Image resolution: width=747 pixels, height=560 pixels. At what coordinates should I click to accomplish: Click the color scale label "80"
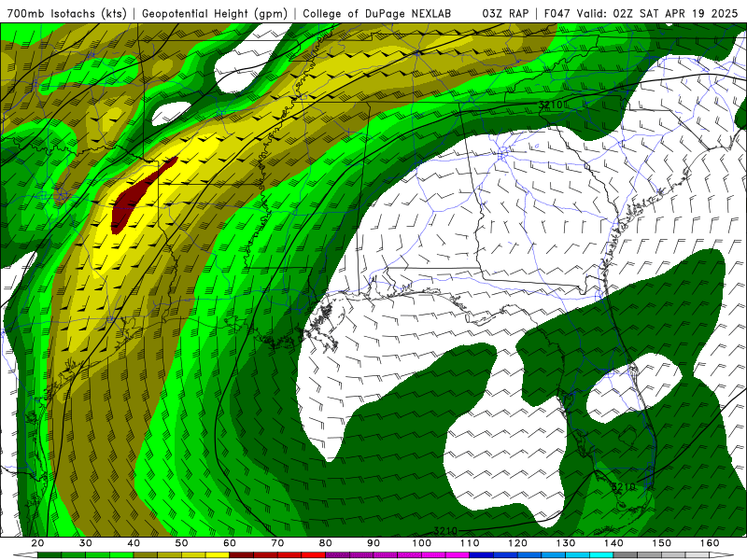pos(326,543)
